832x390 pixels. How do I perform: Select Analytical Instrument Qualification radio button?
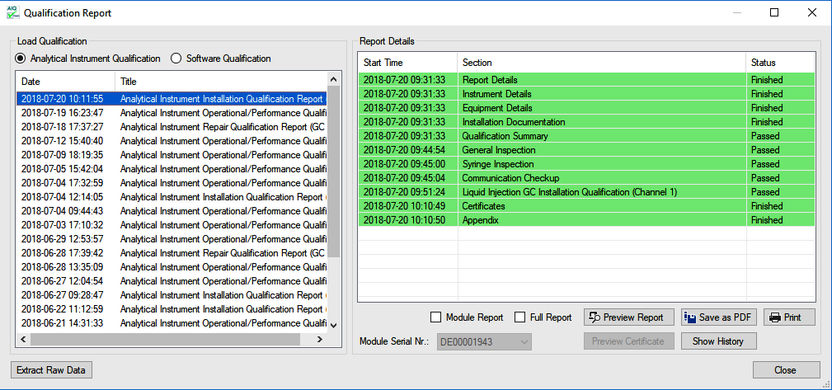(21, 58)
